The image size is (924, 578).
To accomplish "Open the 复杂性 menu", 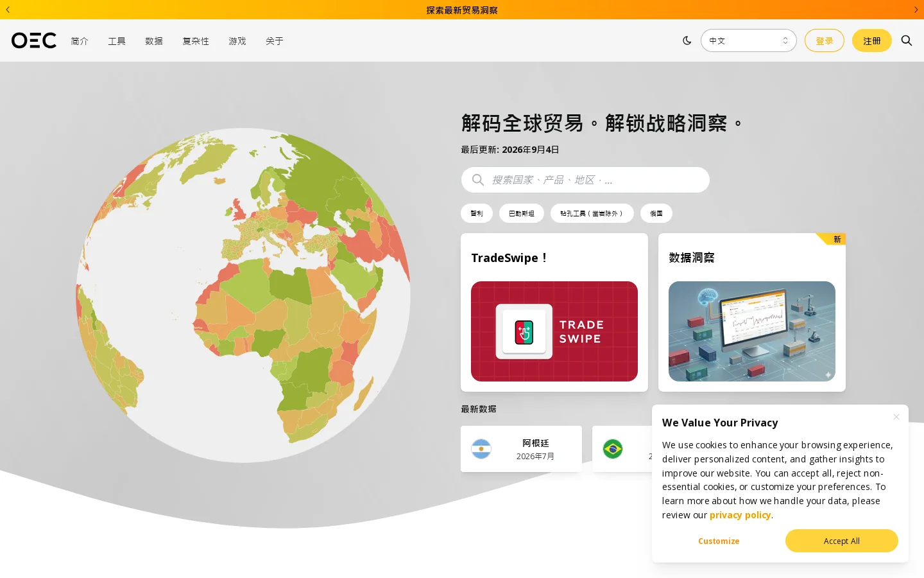I will coord(196,40).
